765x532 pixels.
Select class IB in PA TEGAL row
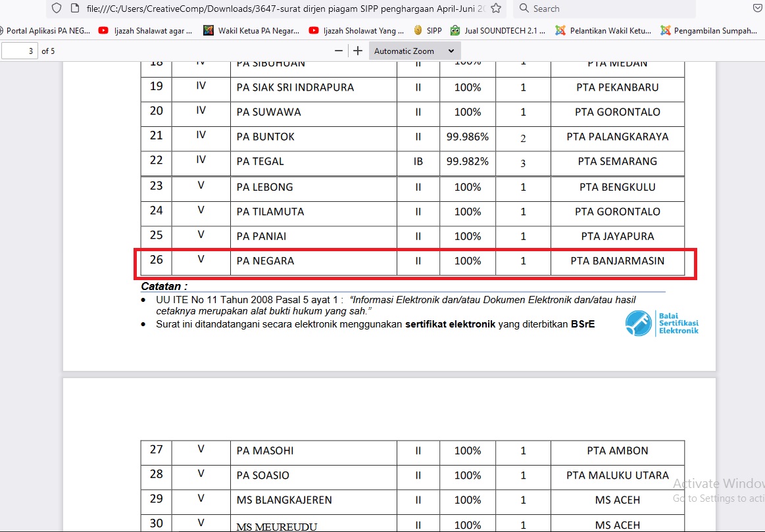click(x=418, y=161)
